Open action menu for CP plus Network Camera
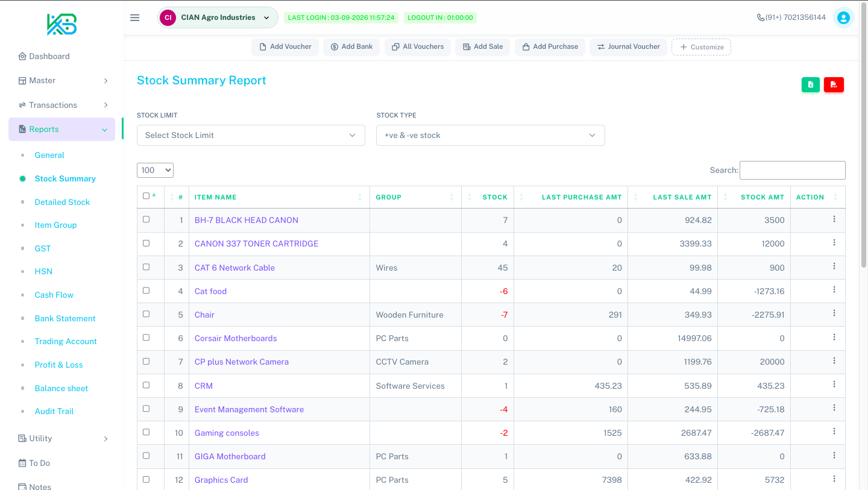Image resolution: width=868 pixels, height=490 pixels. point(834,360)
